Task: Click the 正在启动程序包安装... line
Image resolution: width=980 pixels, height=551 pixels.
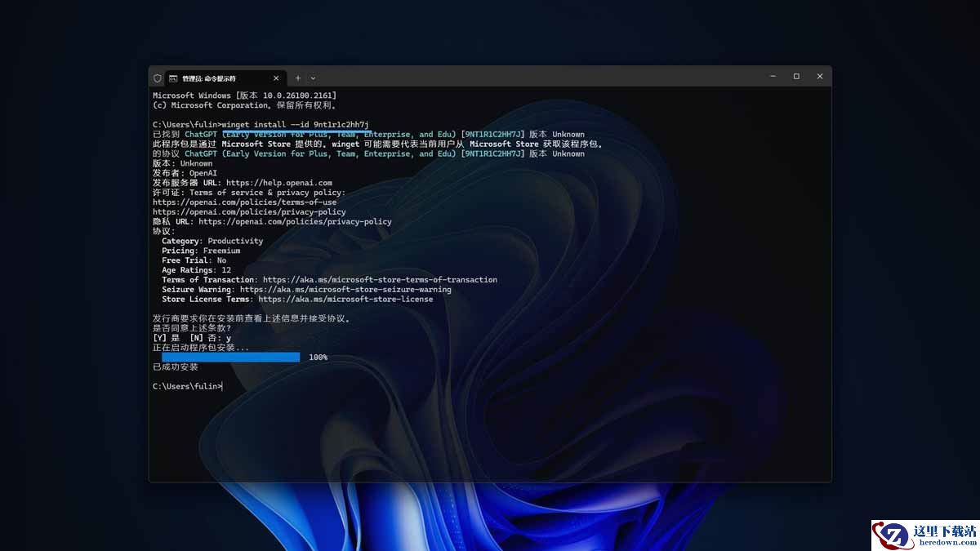Action: click(201, 348)
